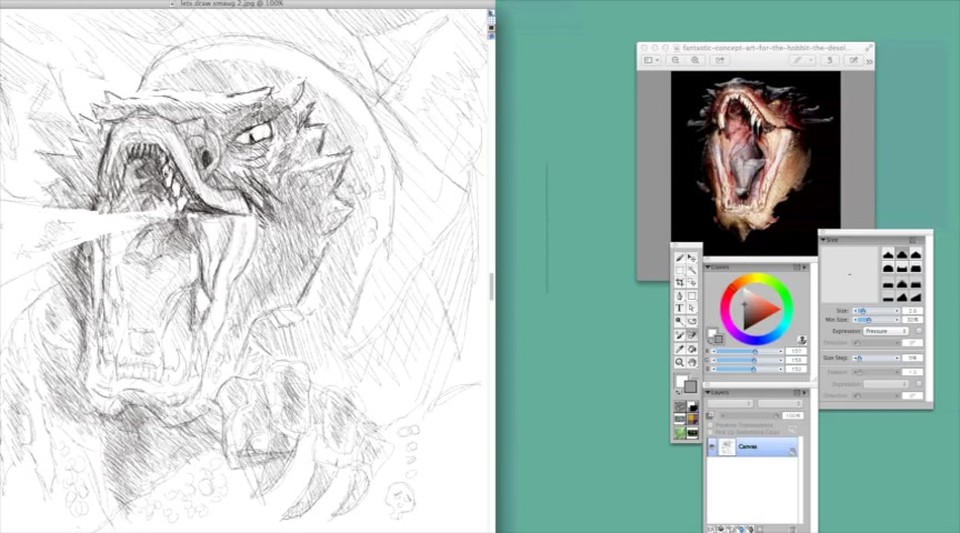Open the layer composite method dropdown
Image resolution: width=960 pixels, height=533 pixels.
coord(730,403)
